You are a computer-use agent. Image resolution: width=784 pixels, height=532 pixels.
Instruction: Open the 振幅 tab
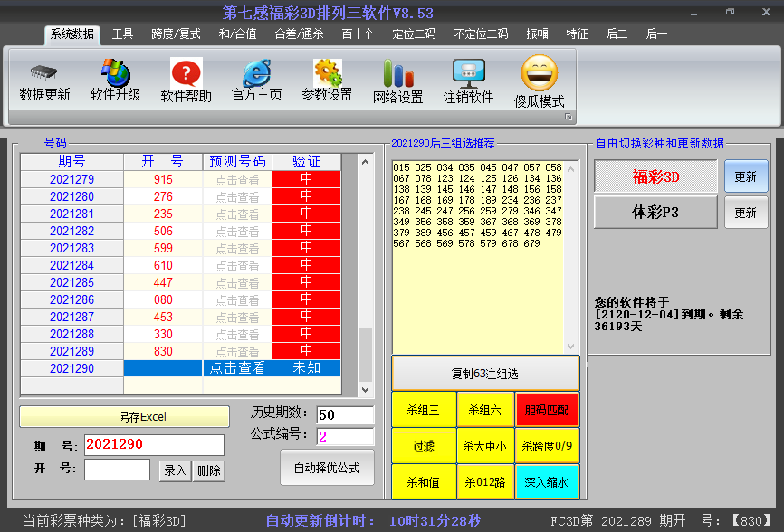[x=537, y=34]
